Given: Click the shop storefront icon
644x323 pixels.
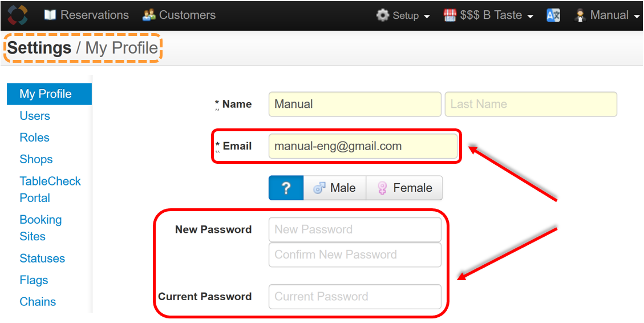Looking at the screenshot, I should click(x=450, y=15).
